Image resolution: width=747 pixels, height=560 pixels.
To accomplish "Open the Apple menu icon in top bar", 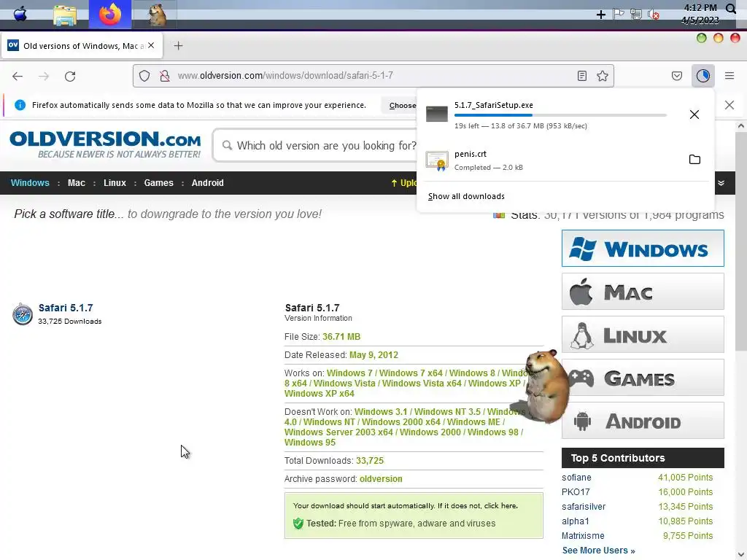I will pyautogui.click(x=20, y=15).
